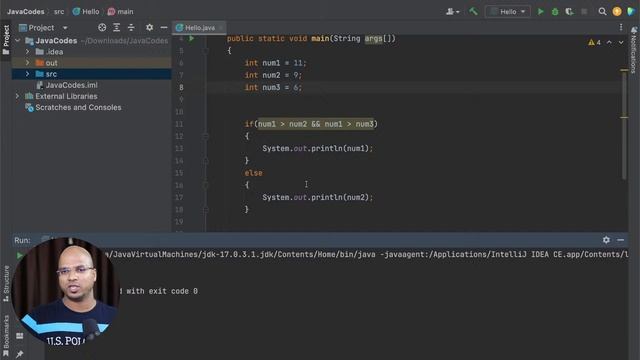Open Bookmarks side tool window
640x360 pixels.
pyautogui.click(x=6, y=336)
